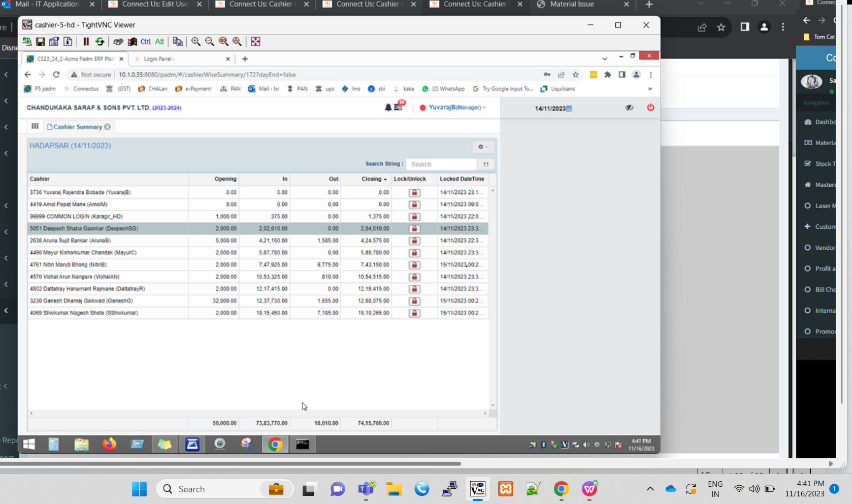Open a new tab in the remote browser
This screenshot has height=504, width=852.
click(x=245, y=59)
